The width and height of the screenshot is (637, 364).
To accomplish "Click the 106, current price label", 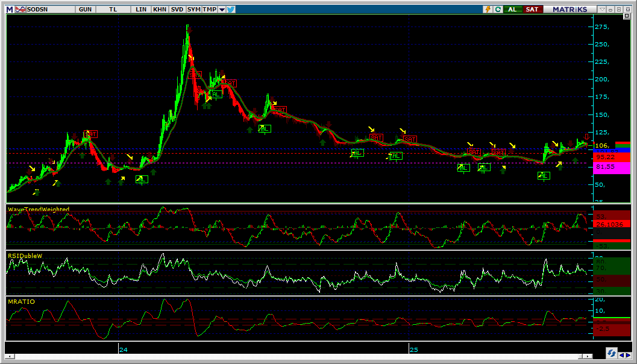I will (603, 145).
